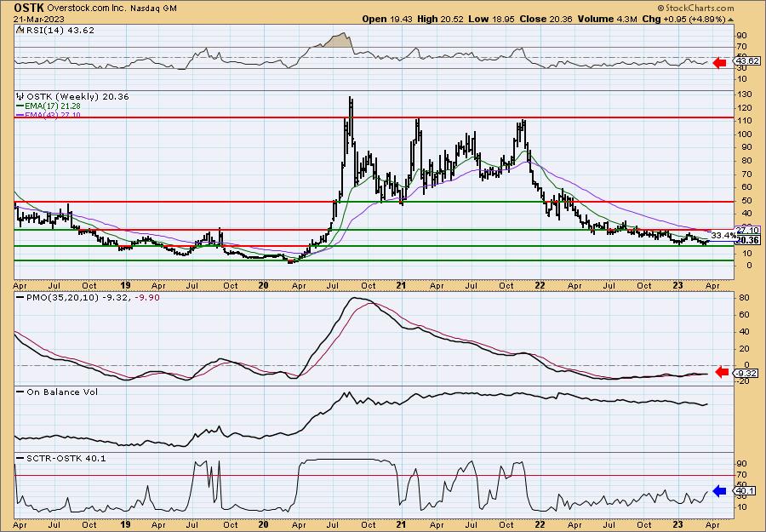Click the green EMA(17) legend line swatch
The image size is (766, 532).
click(x=20, y=106)
